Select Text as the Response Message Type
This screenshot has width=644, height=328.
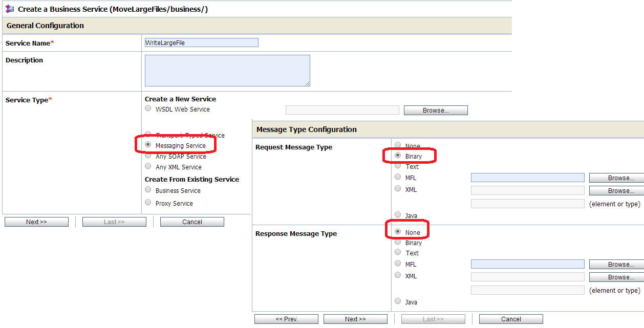click(x=398, y=252)
